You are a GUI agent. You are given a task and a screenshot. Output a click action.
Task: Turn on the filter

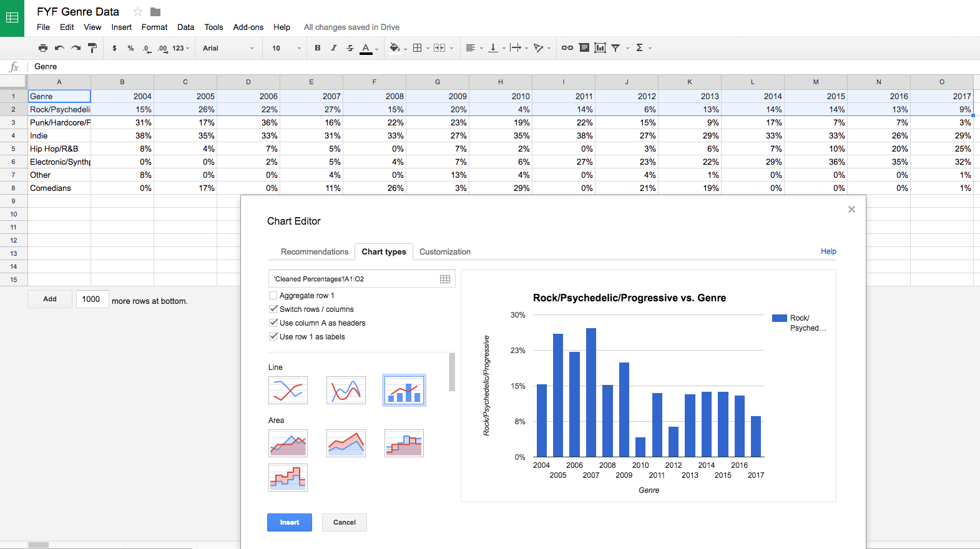[x=615, y=48]
